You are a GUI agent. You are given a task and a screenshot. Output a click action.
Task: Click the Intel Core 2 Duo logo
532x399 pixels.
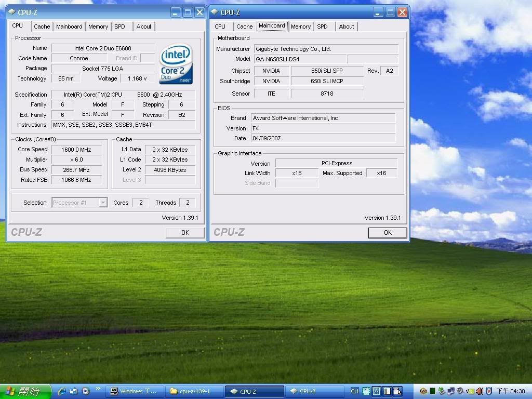tap(176, 63)
